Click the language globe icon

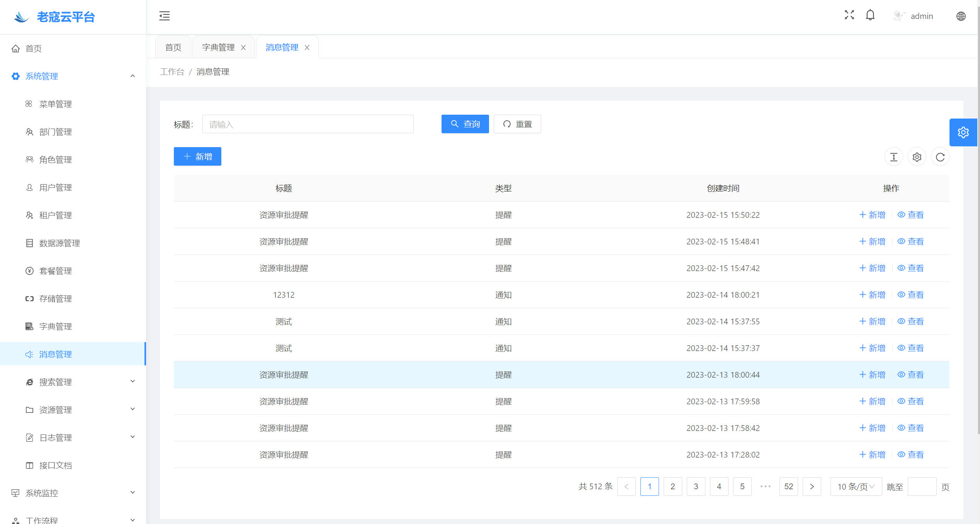(x=961, y=16)
